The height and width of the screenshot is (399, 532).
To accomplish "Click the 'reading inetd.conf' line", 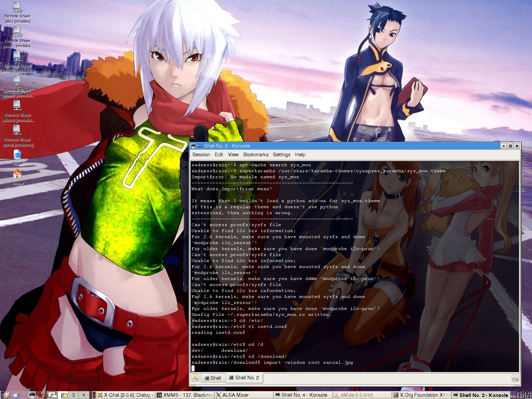I will pos(218,332).
